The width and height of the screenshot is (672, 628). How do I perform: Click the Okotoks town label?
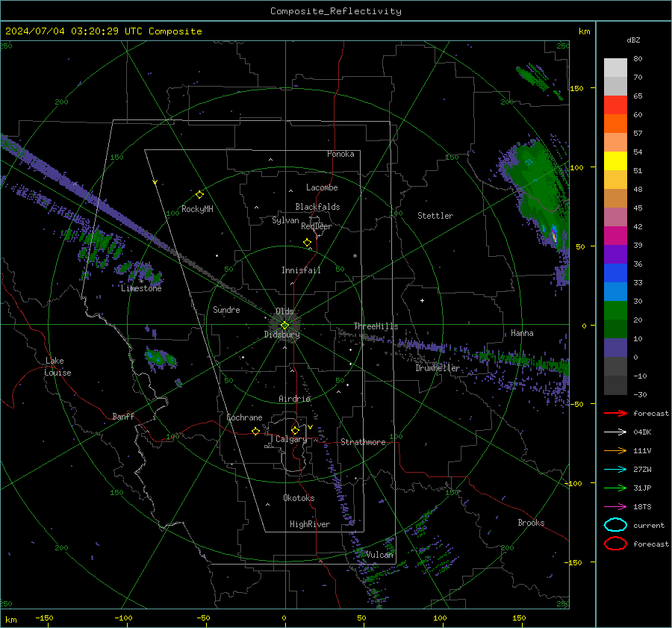(299, 498)
